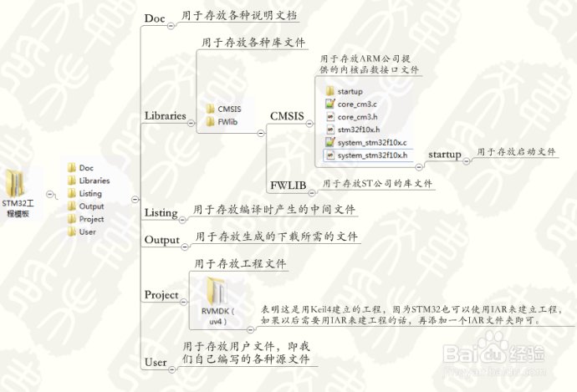Click the system_stm32f10x.c file icon

click(x=330, y=142)
